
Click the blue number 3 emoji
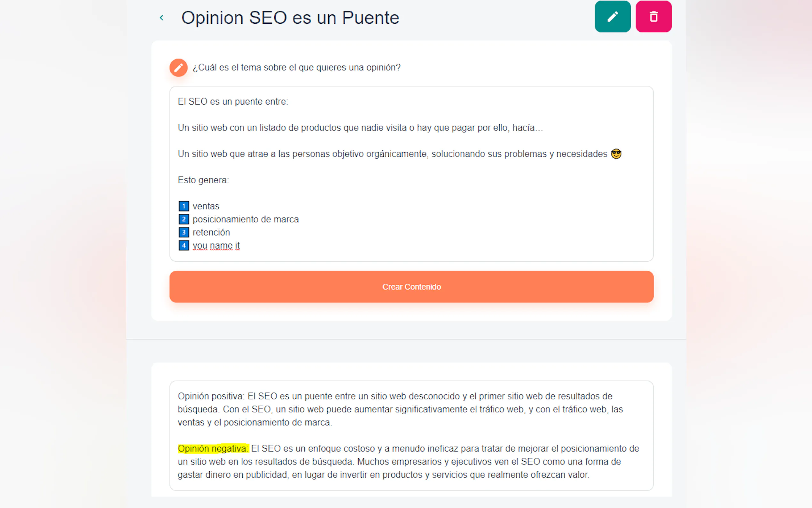[183, 232]
